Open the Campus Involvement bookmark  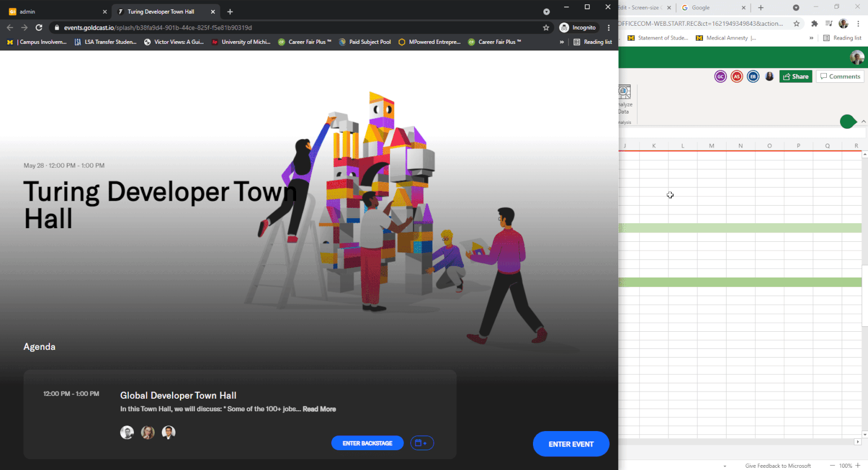pos(37,42)
